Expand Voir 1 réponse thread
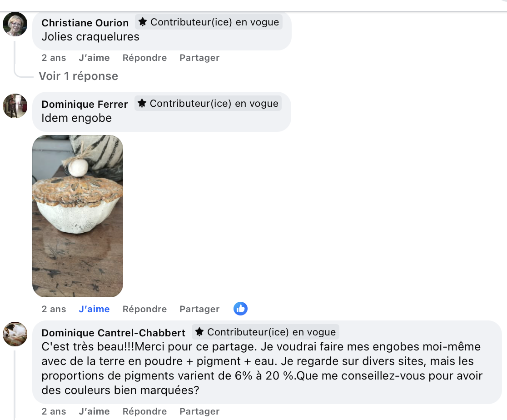The height and width of the screenshot is (420, 507). tap(78, 76)
